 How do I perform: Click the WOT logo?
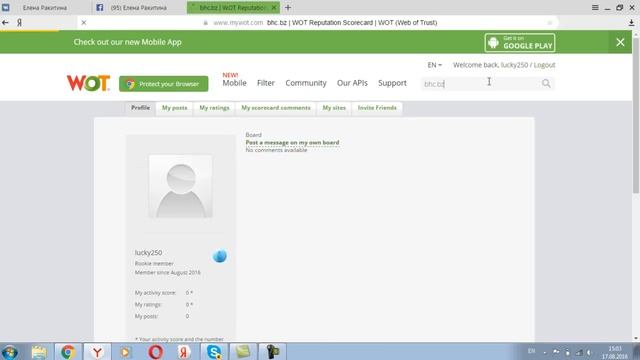click(89, 83)
